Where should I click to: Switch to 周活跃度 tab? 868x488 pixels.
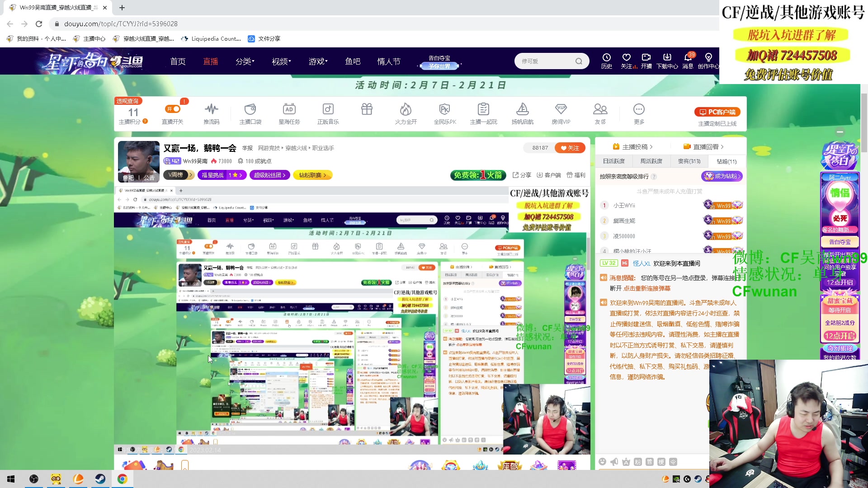651,161
